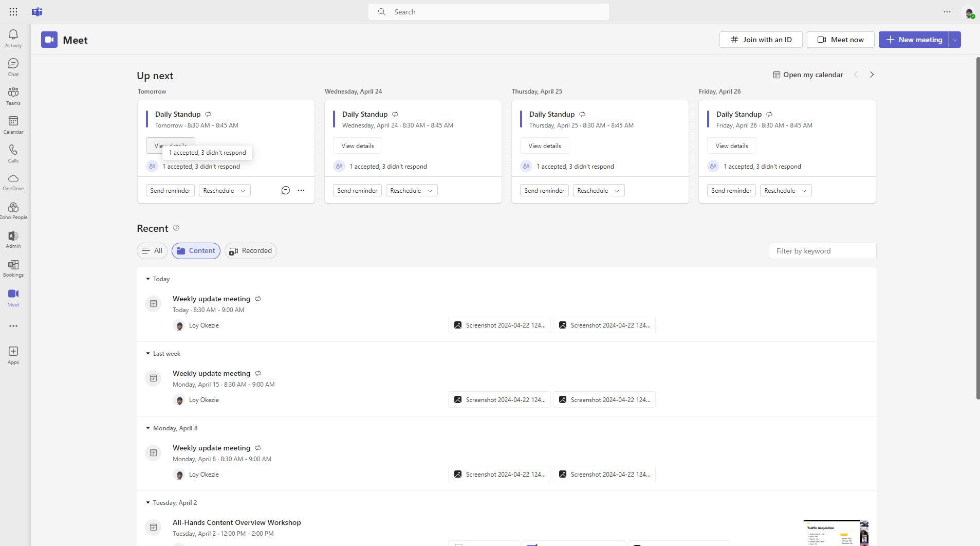This screenshot has width=980, height=546.
Task: Open All-Hands Content Overview Workshop title
Action: [x=237, y=522]
